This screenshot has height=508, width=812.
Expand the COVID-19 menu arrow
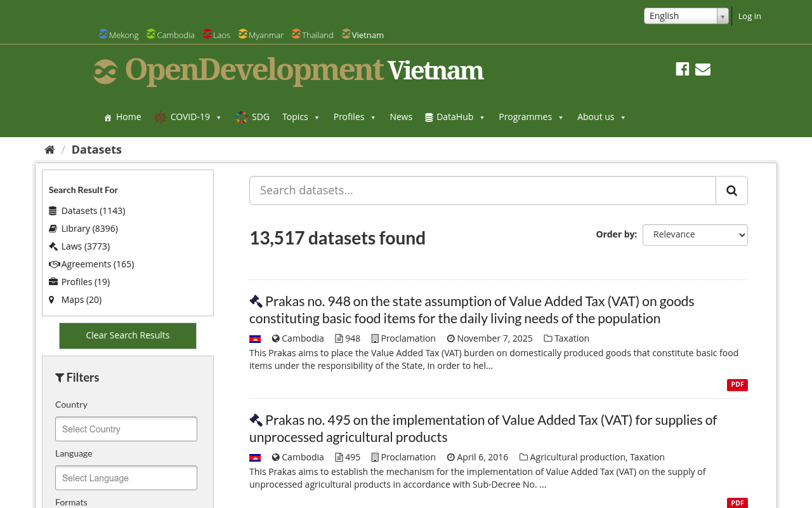pos(219,117)
